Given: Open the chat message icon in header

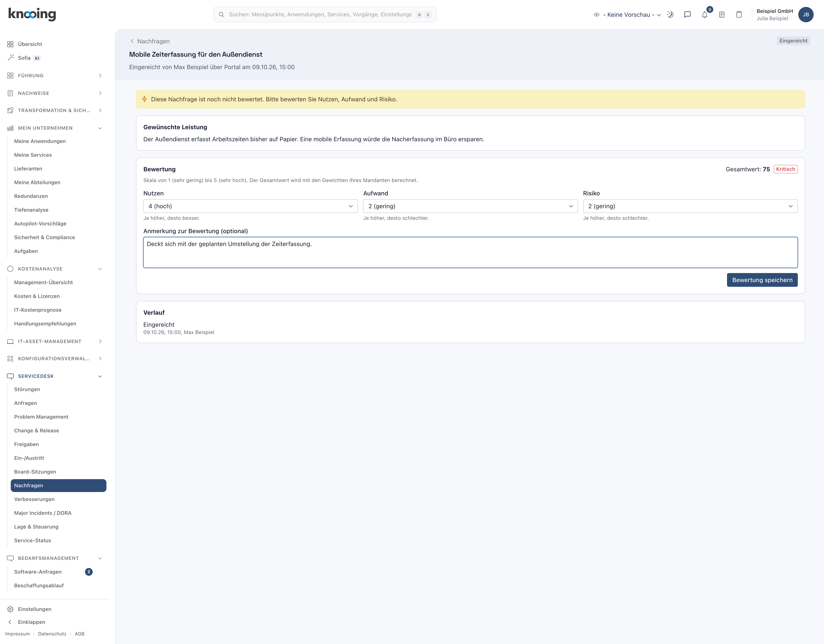Looking at the screenshot, I should click(x=688, y=15).
